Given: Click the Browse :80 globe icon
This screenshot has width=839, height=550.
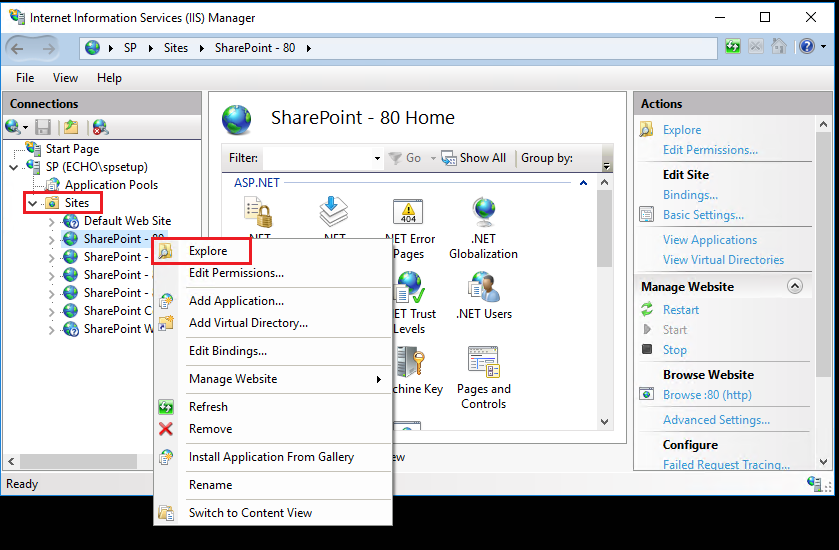Looking at the screenshot, I should [x=647, y=394].
